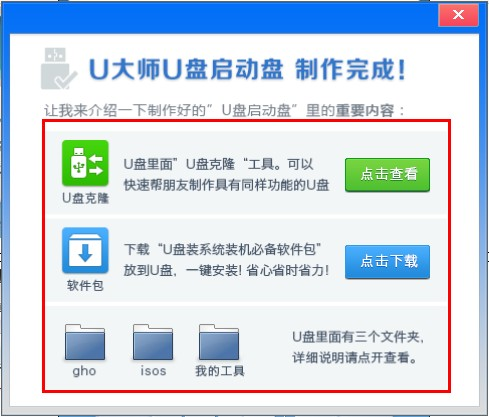489x417 pixels.
Task: Click the blue 软件包 download box icon
Action: (x=85, y=250)
